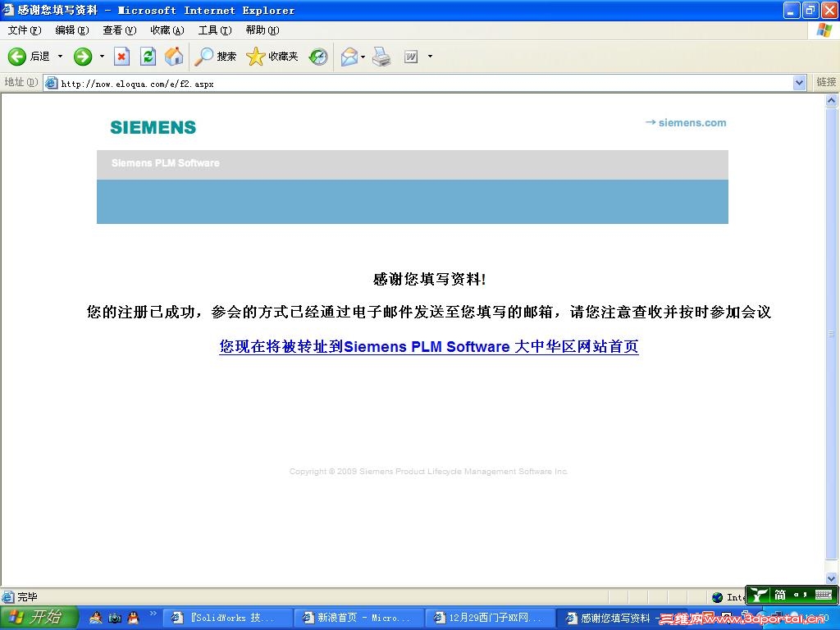This screenshot has width=840, height=630.
Task: Open the 工具(T) menu
Action: pyautogui.click(x=215, y=30)
